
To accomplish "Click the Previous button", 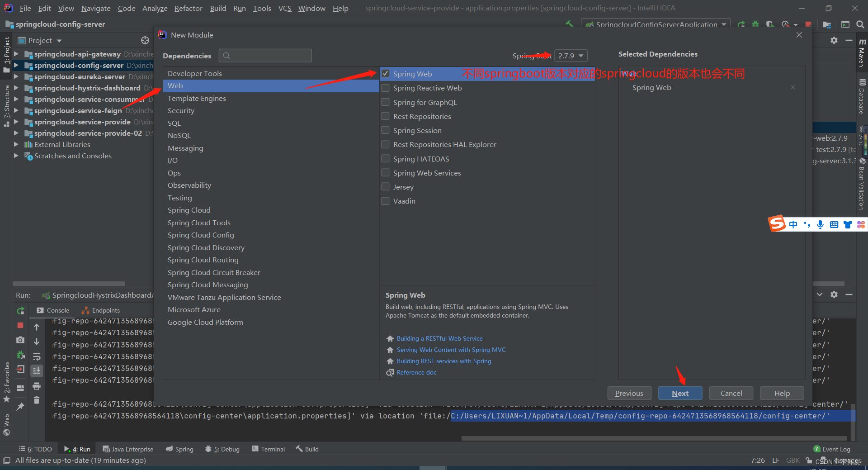I will [x=629, y=393].
